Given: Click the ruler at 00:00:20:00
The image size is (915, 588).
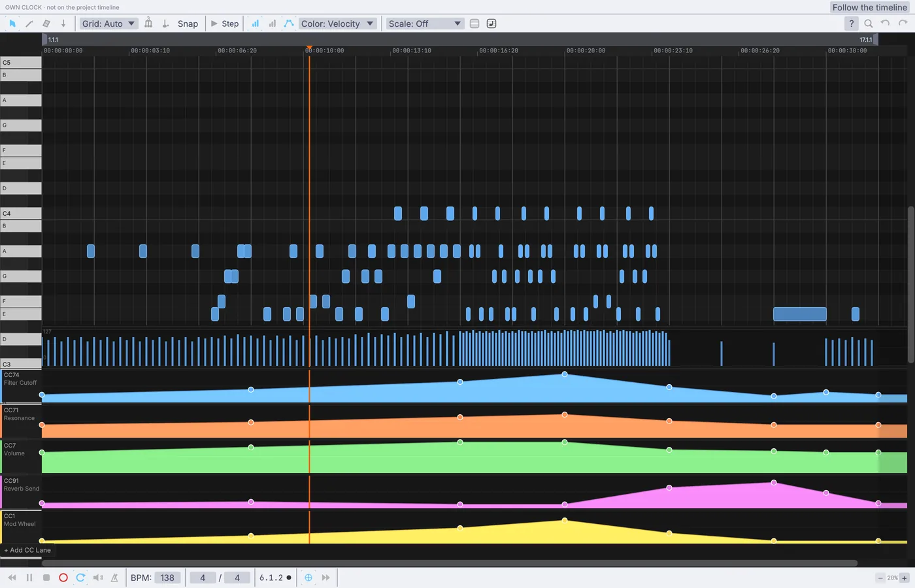Looking at the screenshot, I should (586, 50).
